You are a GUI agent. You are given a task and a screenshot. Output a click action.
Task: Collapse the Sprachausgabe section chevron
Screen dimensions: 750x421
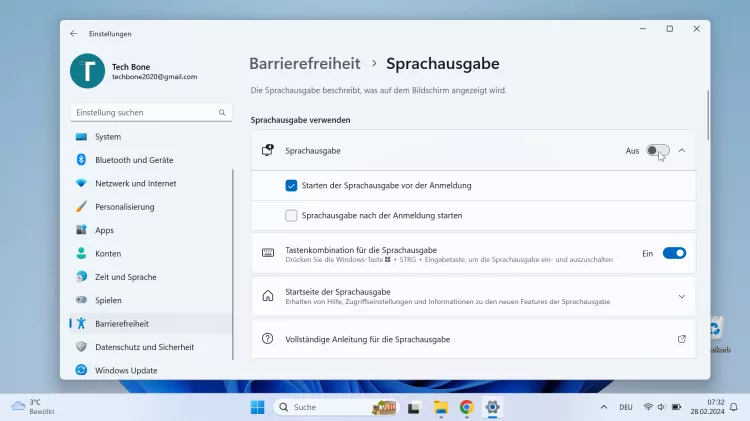682,151
